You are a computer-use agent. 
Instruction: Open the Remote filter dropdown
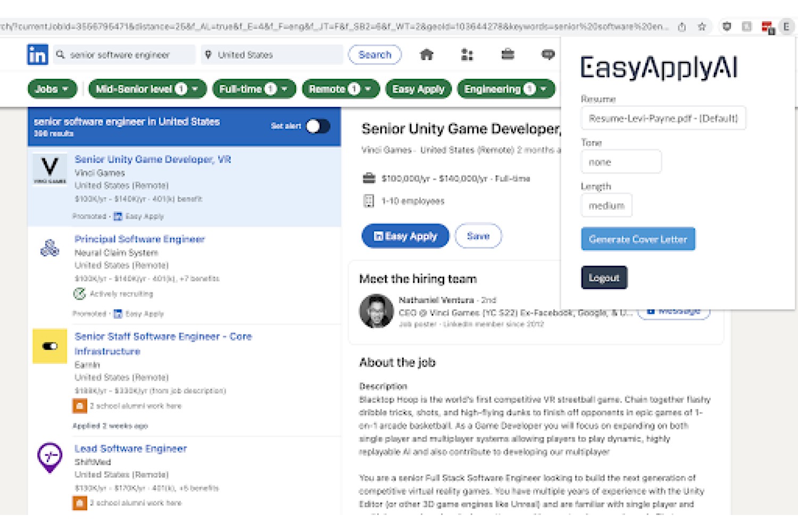coord(340,89)
